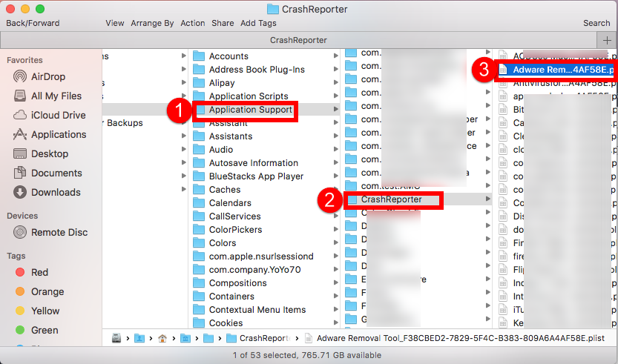
Task: Expand arrow beside Cookies folder
Action: (336, 322)
